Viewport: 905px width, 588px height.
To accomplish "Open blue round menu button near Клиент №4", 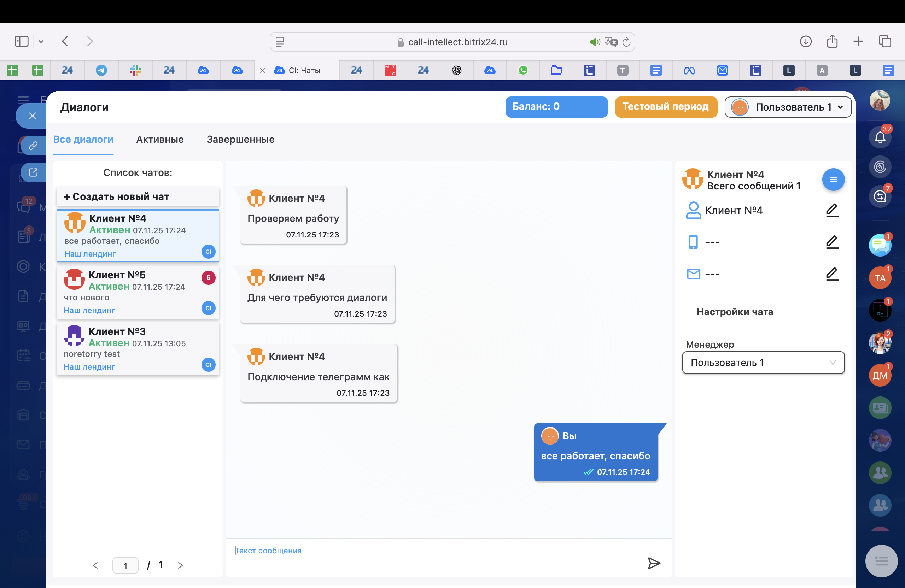I will click(833, 180).
